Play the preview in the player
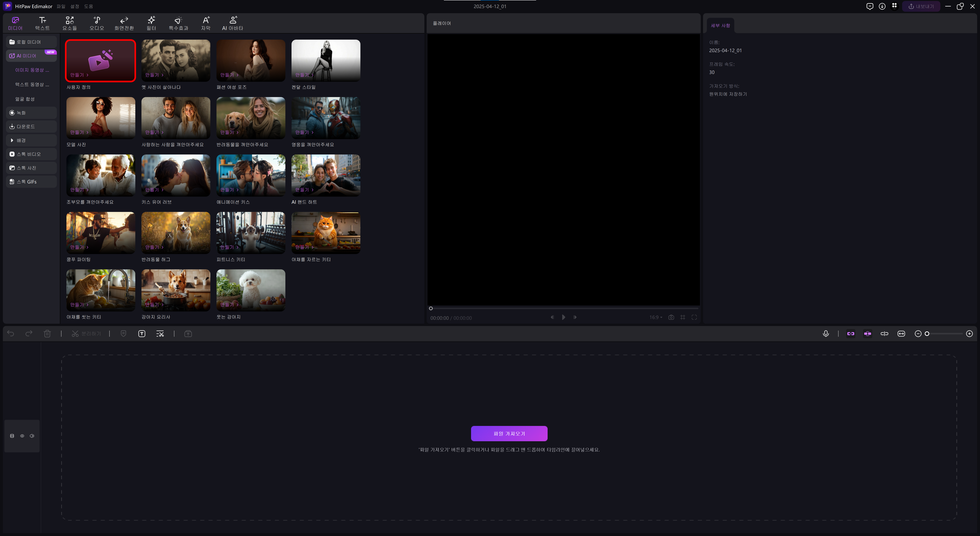 point(563,317)
